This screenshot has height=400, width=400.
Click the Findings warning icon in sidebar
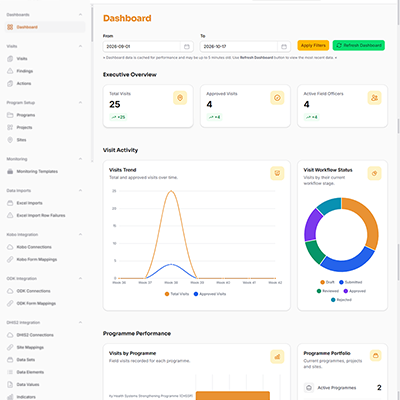(x=10, y=71)
